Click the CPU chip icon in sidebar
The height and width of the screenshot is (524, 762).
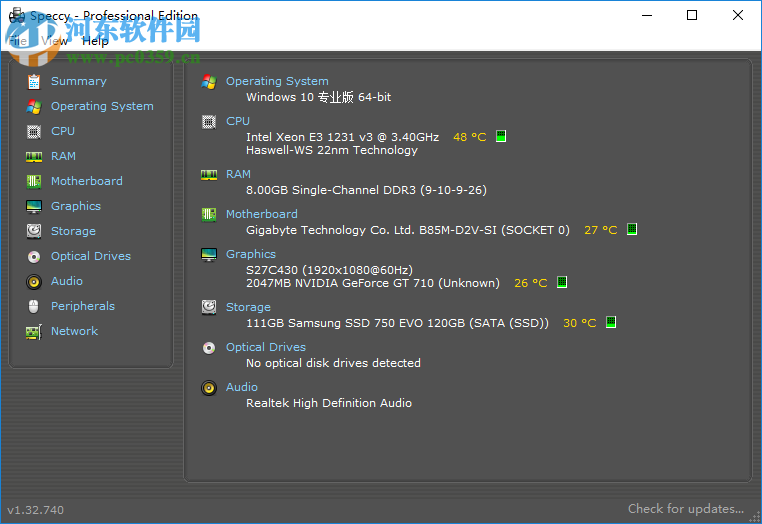(x=34, y=131)
